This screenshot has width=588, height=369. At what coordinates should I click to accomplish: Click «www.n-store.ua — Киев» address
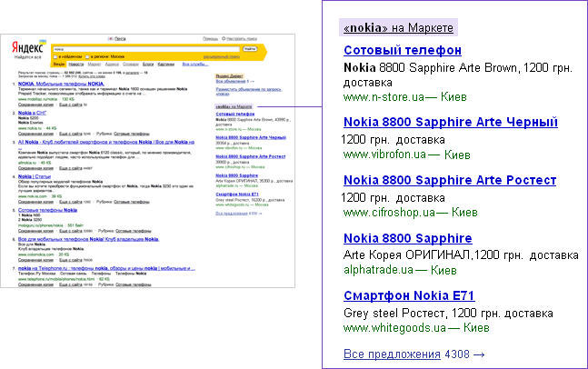coord(404,97)
